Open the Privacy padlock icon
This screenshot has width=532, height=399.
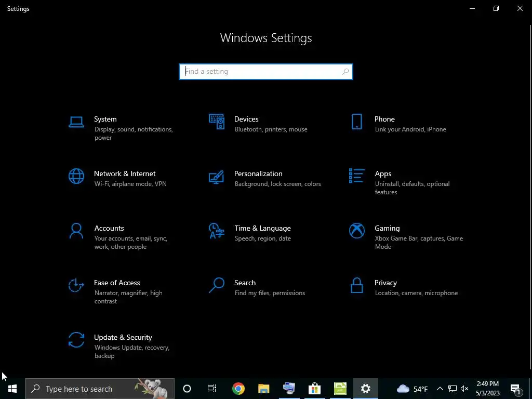click(x=356, y=285)
